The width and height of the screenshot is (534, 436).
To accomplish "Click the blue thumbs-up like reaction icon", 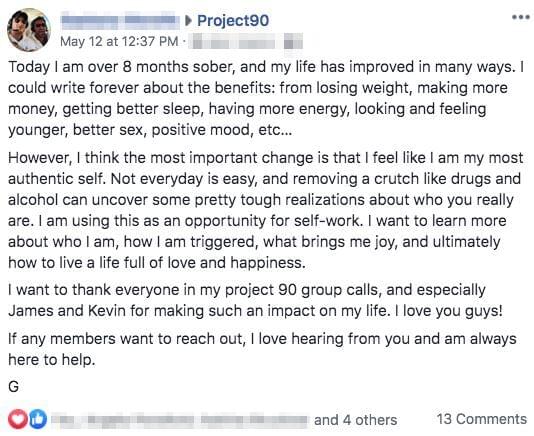I will (x=38, y=419).
